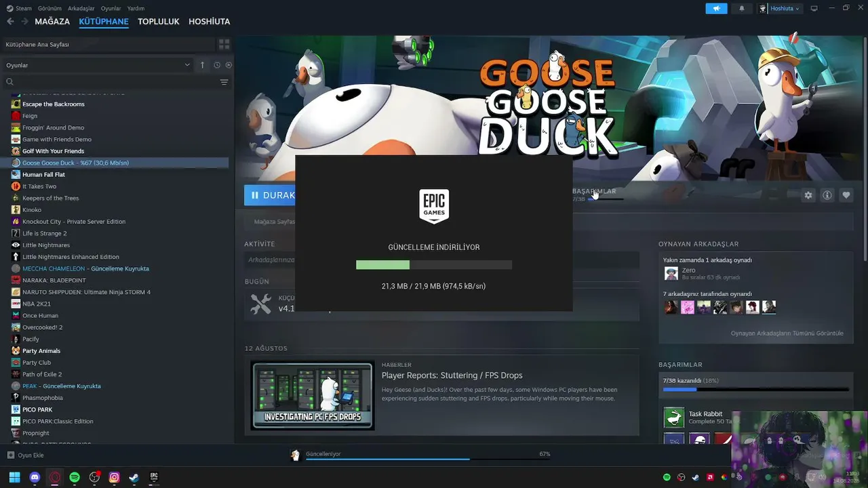Open the HOSHİUTA profile tab
Viewport: 868px width, 488px height.
pyautogui.click(x=210, y=22)
